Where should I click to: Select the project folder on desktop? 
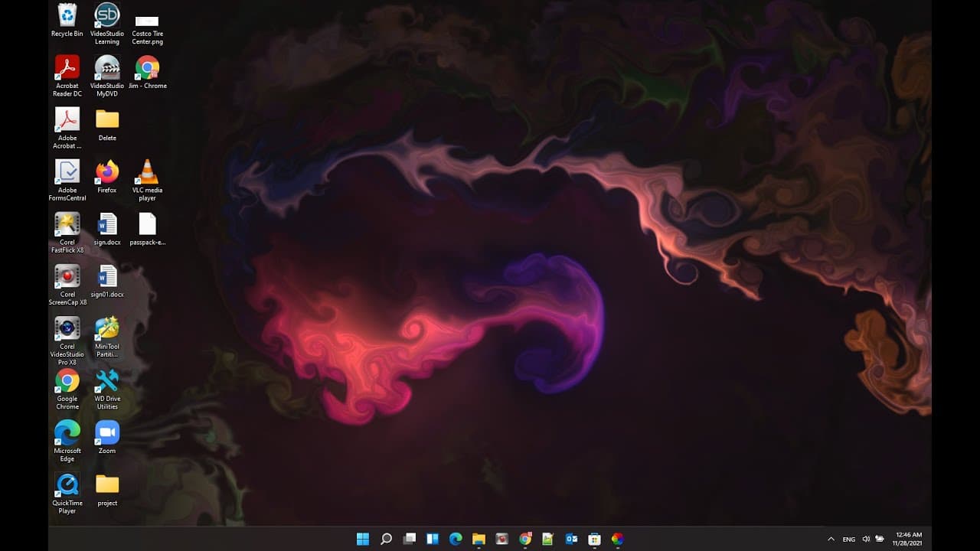107,490
